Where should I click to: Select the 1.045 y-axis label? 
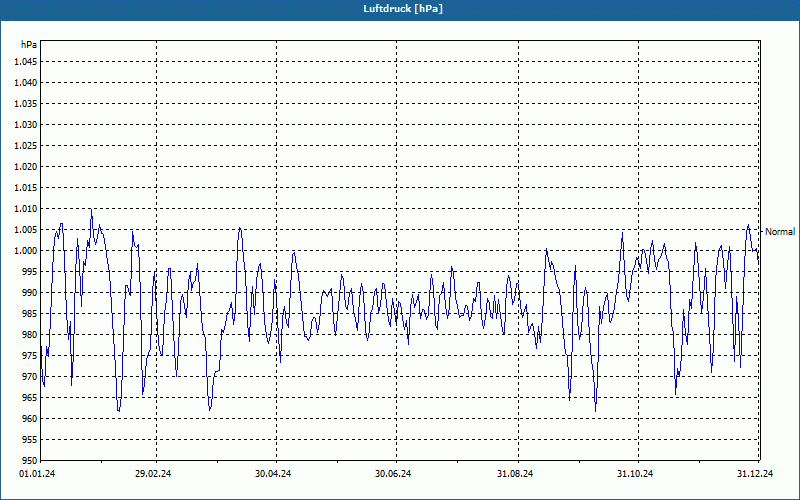click(x=26, y=62)
